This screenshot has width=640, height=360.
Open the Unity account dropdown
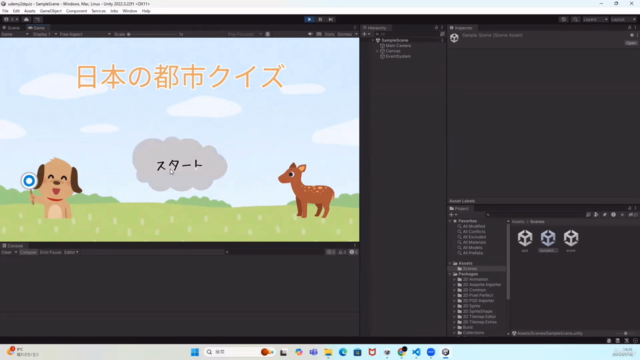pos(11,19)
